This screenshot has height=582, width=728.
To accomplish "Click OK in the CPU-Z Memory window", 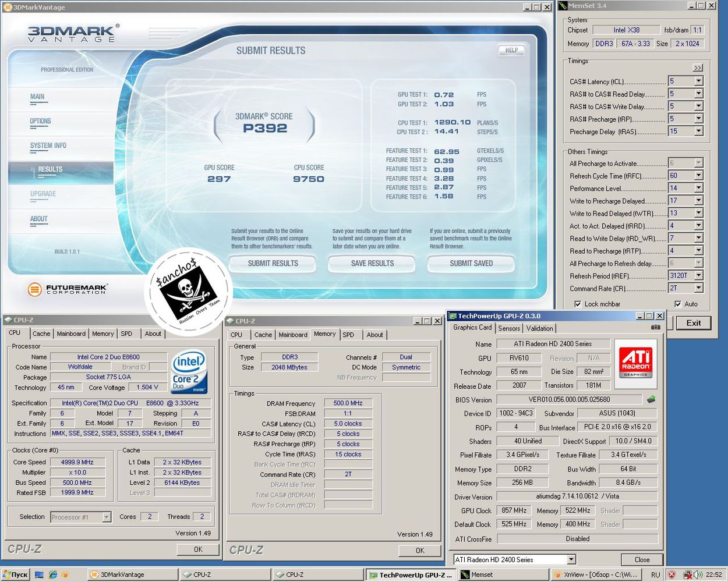I will pyautogui.click(x=420, y=550).
